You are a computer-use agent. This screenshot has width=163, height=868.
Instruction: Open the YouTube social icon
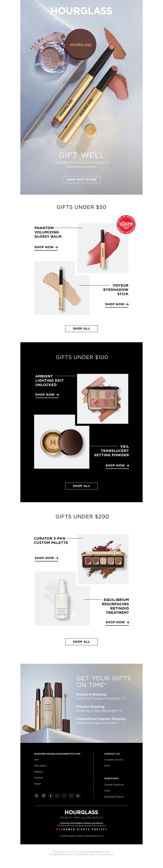(x=71, y=796)
